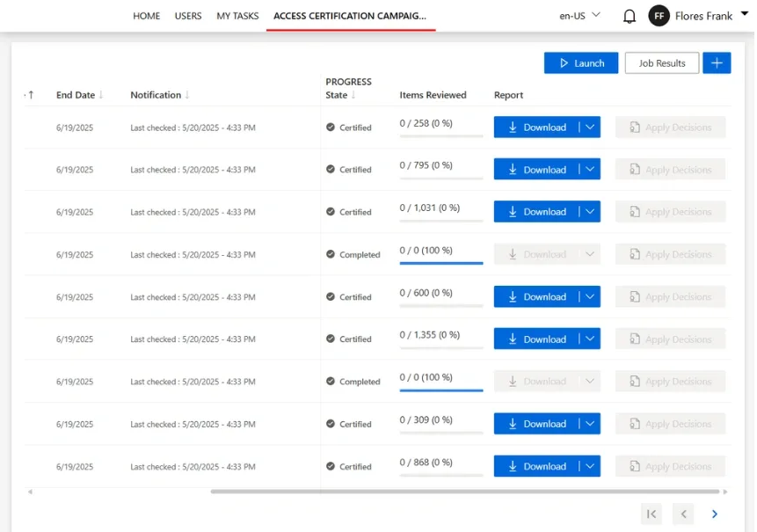Click Apply Decisions in the 258 items row
This screenshot has width=757, height=532.
coord(673,128)
